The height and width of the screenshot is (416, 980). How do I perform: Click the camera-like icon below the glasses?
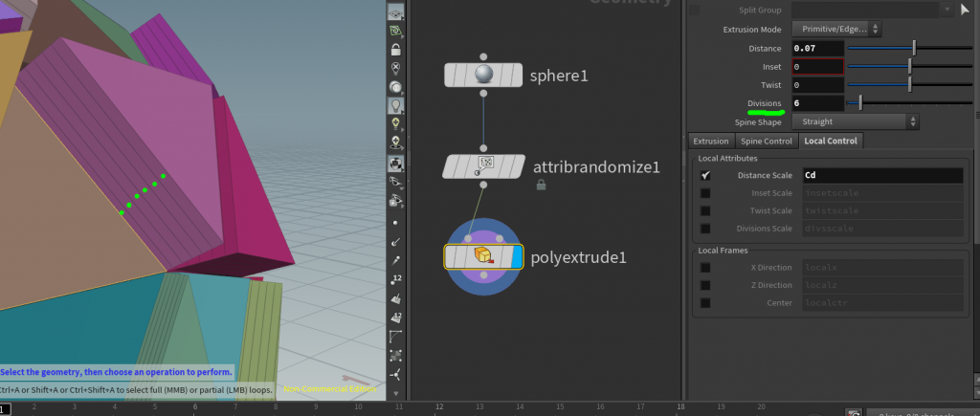395,201
